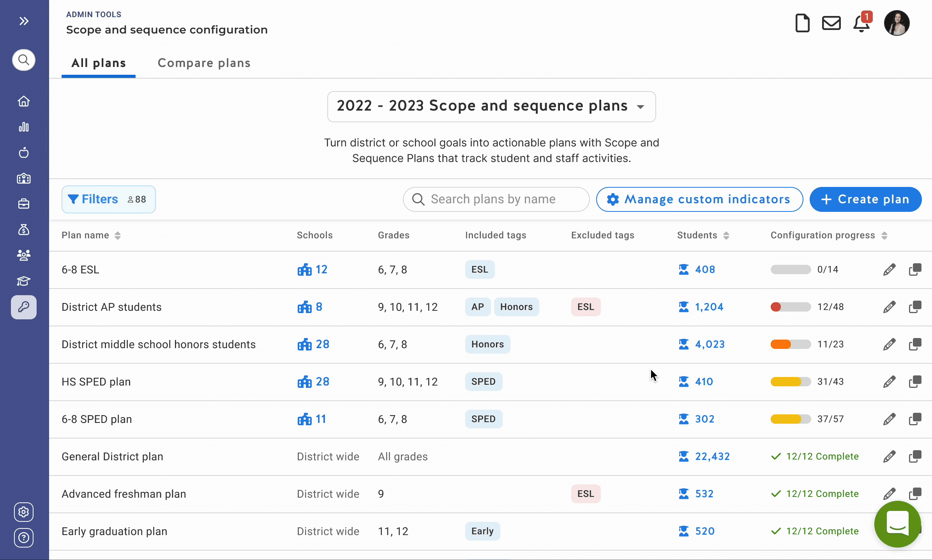Screen dimensions: 932x560
Task: Select the All plans tab
Action: tap(99, 63)
